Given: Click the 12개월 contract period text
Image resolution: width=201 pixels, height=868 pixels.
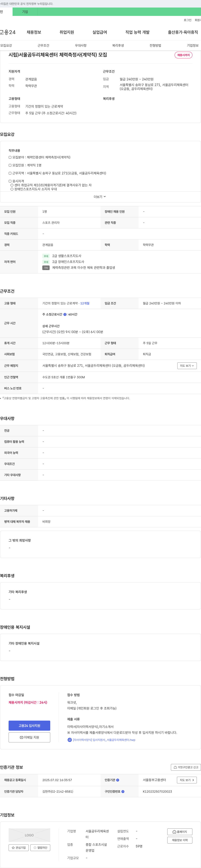Looking at the screenshot, I should (85, 303).
